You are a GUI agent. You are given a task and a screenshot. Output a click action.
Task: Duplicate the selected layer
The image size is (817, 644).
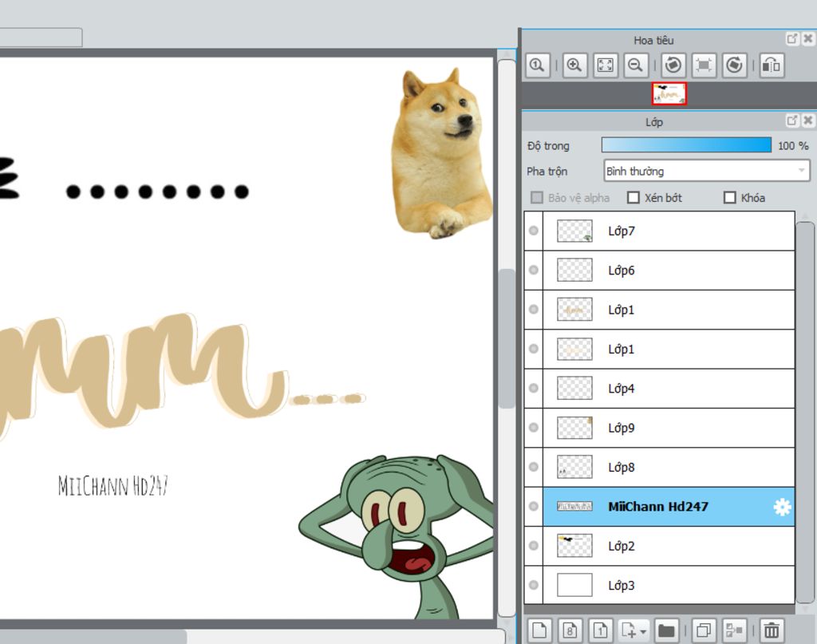704,630
